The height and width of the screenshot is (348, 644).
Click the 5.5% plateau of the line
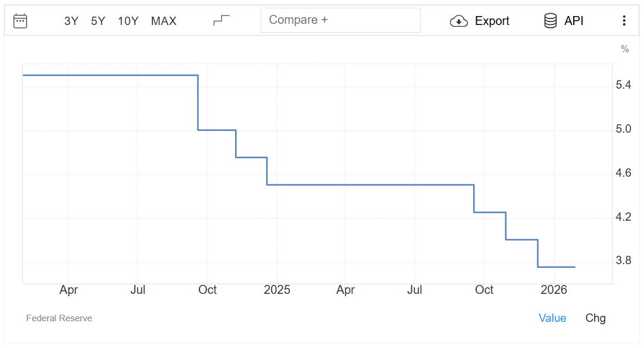[x=110, y=75]
